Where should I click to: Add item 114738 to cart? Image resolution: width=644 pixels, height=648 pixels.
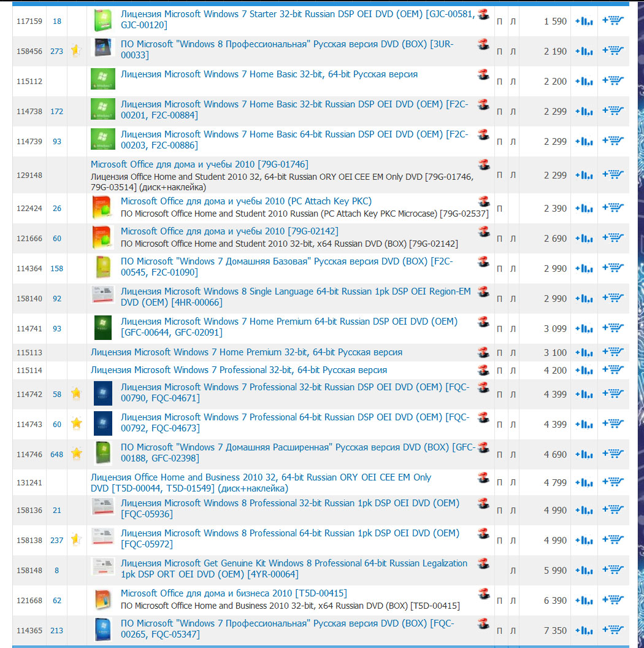613,110
